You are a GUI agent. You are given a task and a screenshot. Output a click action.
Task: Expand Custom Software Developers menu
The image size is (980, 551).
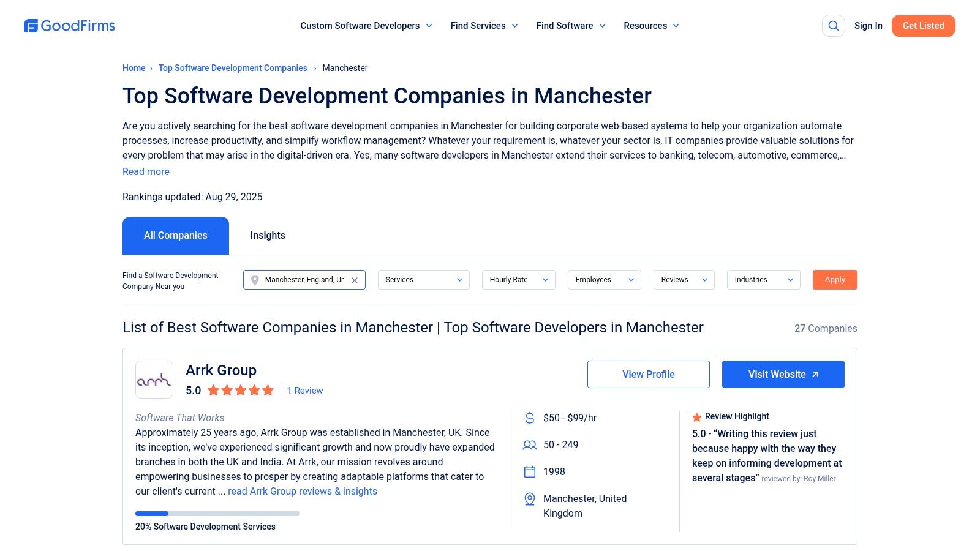[366, 26]
